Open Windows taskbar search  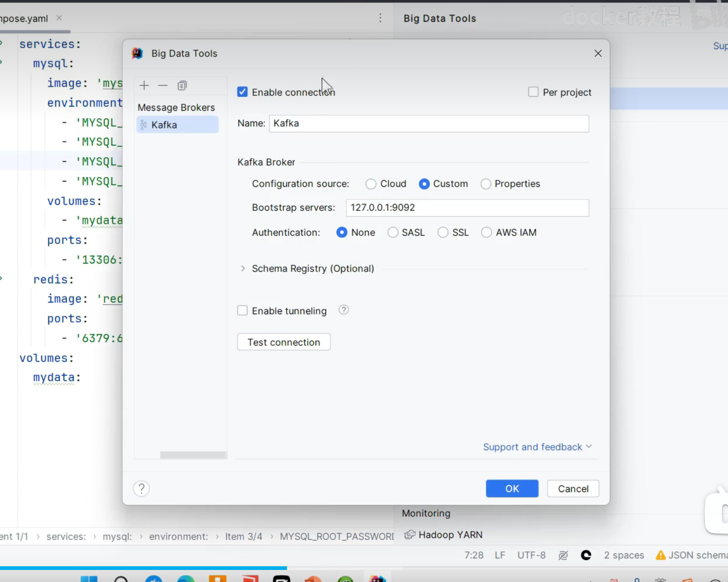(x=121, y=579)
